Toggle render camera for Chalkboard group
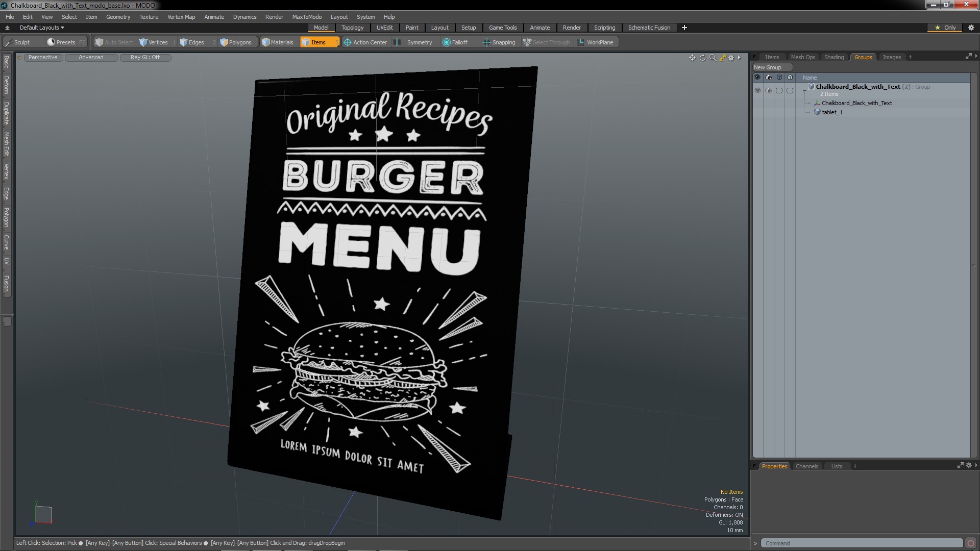This screenshot has width=980, height=551. pyautogui.click(x=769, y=90)
